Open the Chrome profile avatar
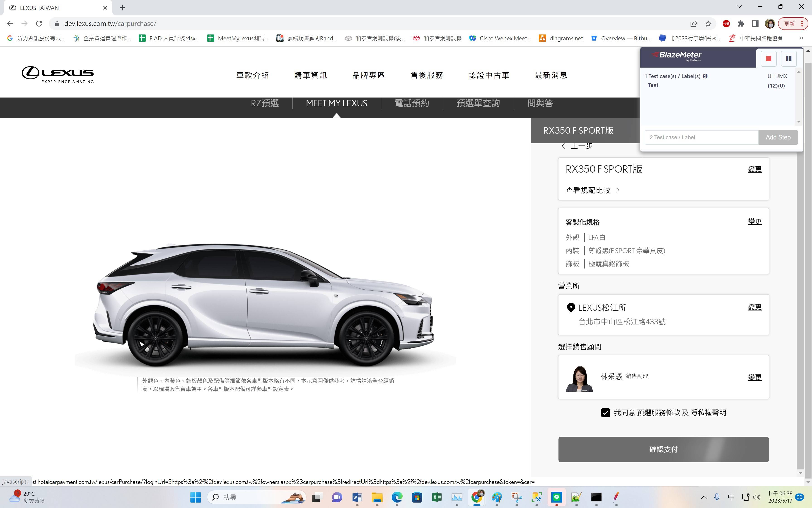The image size is (812, 508). point(769,24)
